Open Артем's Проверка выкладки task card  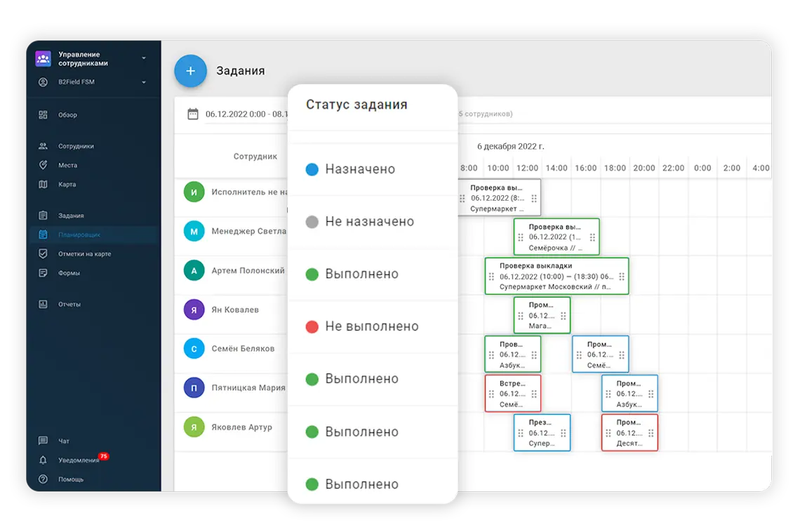point(556,276)
